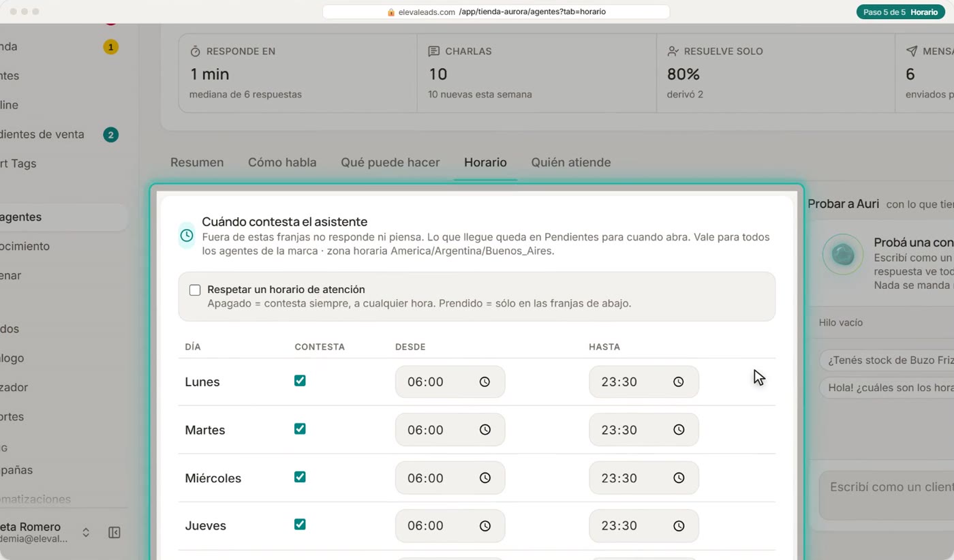Image resolution: width=954 pixels, height=560 pixels.
Task: Open Smart Tags sidebar item
Action: (x=18, y=164)
